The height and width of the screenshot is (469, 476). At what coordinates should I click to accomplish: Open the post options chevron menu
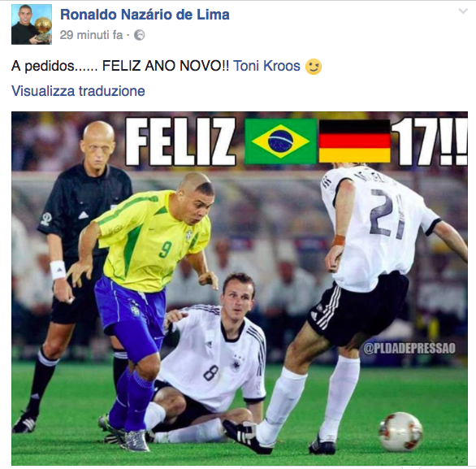click(x=463, y=11)
